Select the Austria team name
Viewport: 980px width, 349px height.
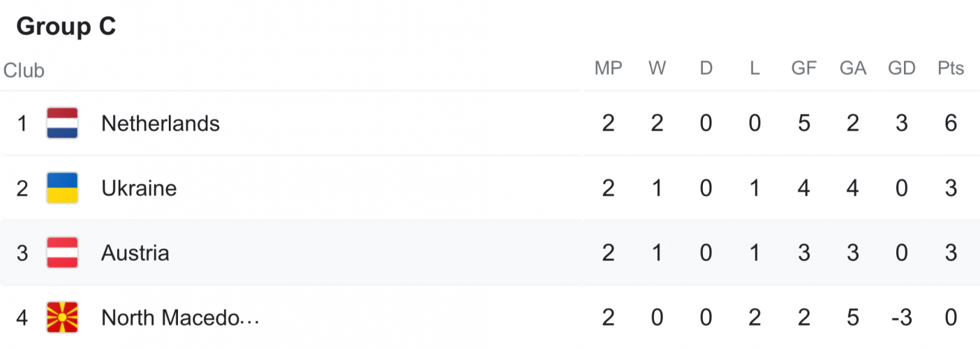135,253
